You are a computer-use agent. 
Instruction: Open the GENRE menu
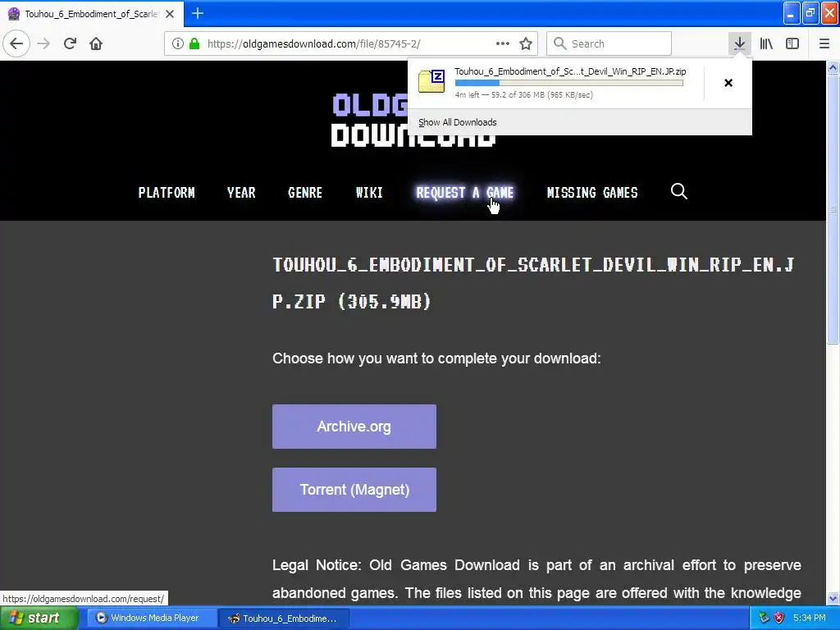tap(305, 192)
